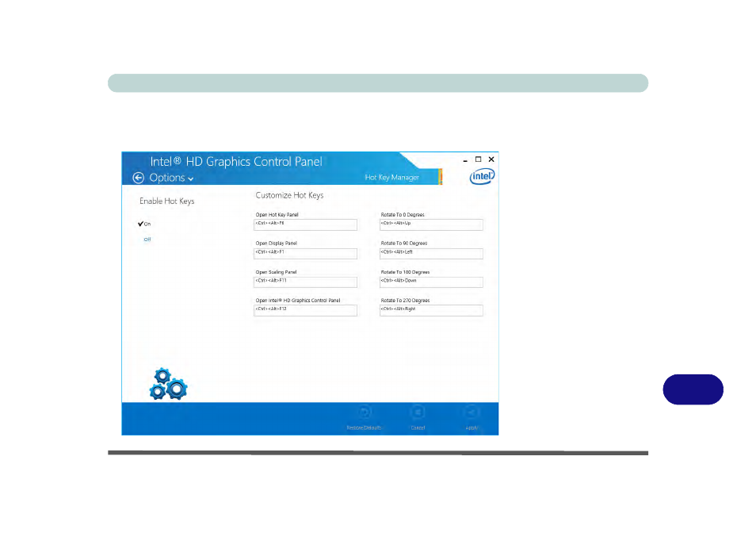The image size is (756, 533).
Task: Maximize the Intel control panel window
Action: [x=479, y=159]
